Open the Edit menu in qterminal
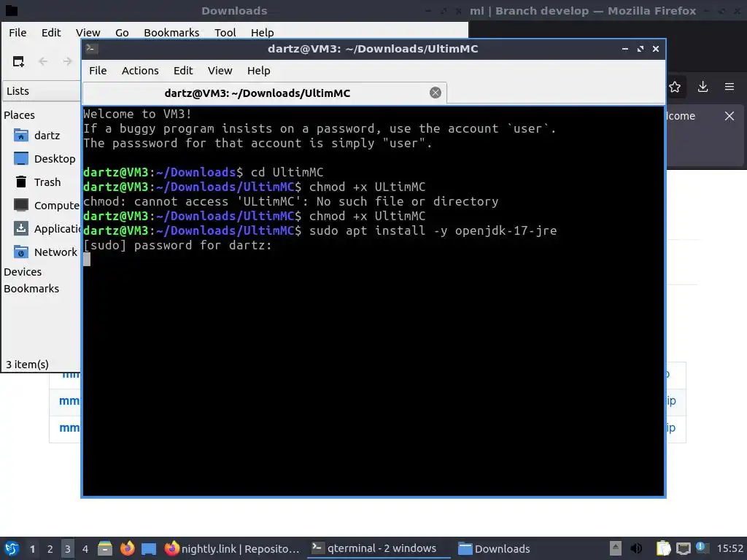This screenshot has width=747, height=560. 183,71
